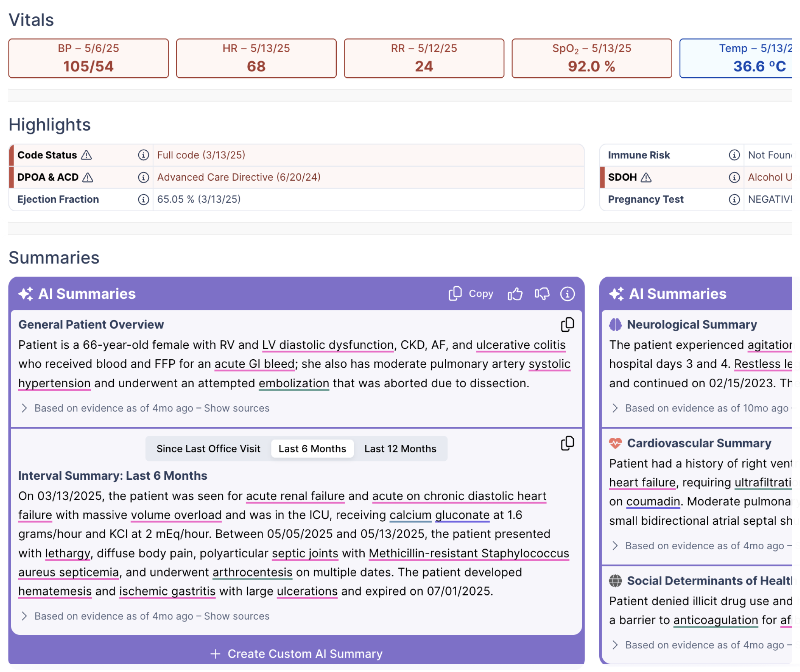Screen dimensions: 800x672
Task: Click the Cardiovascular Summary heading
Action: (x=699, y=443)
